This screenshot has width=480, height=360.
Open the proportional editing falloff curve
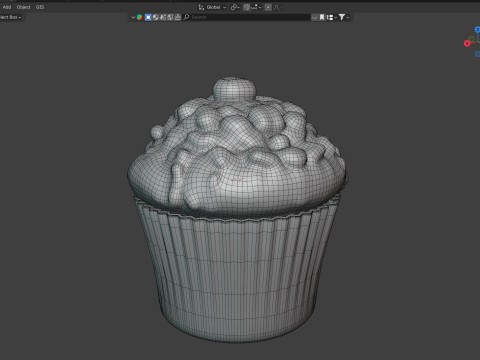click(277, 7)
